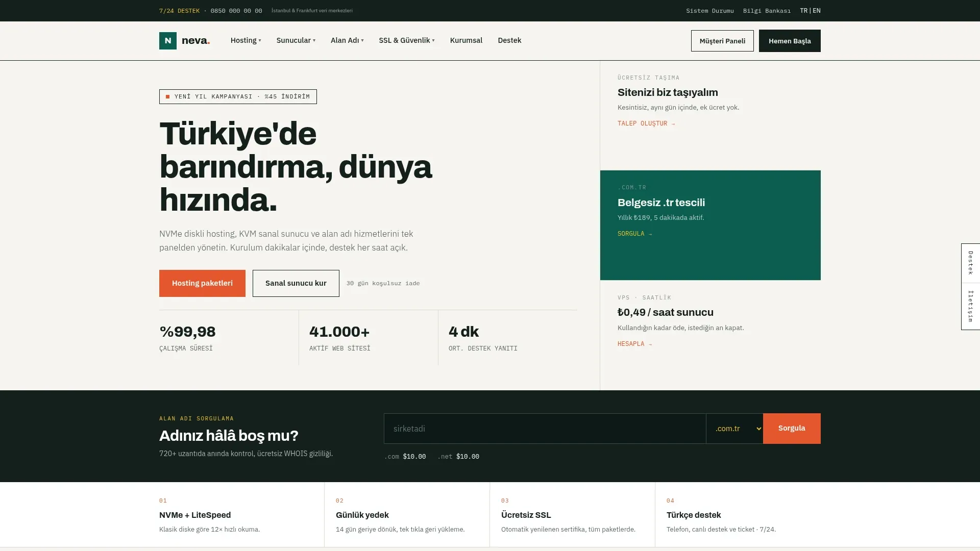Click the .com $10.00 price text

point(405,457)
